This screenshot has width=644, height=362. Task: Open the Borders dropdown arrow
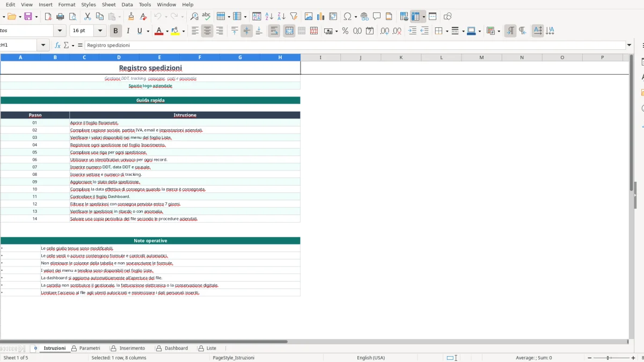447,31
